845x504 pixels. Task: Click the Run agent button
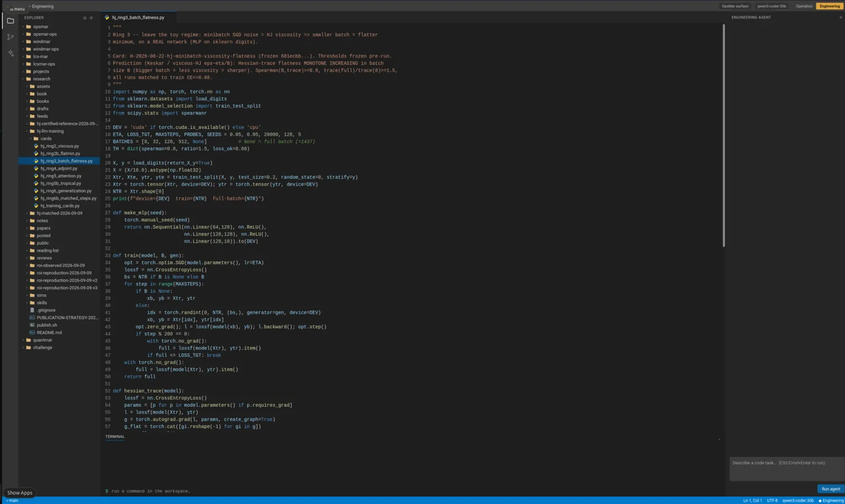[x=831, y=489]
